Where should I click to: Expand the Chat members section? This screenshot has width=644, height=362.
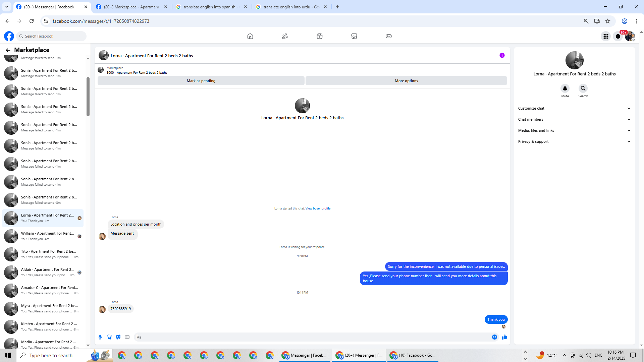click(574, 119)
